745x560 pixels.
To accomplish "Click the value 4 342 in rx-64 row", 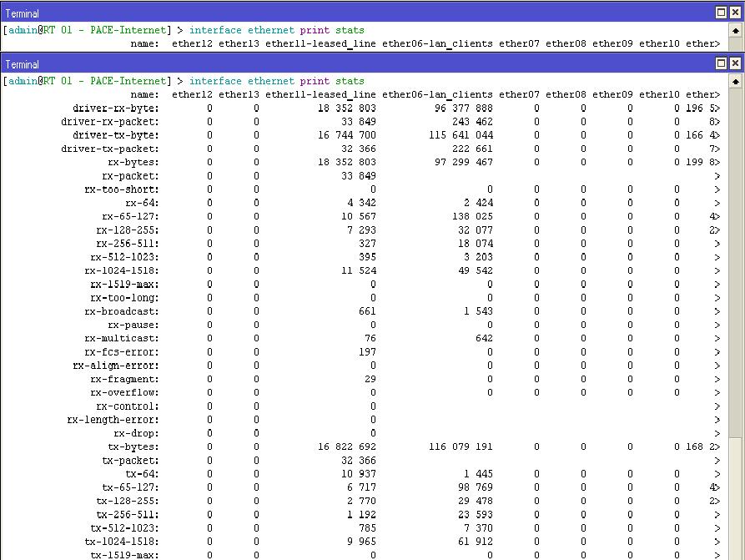I will [361, 203].
